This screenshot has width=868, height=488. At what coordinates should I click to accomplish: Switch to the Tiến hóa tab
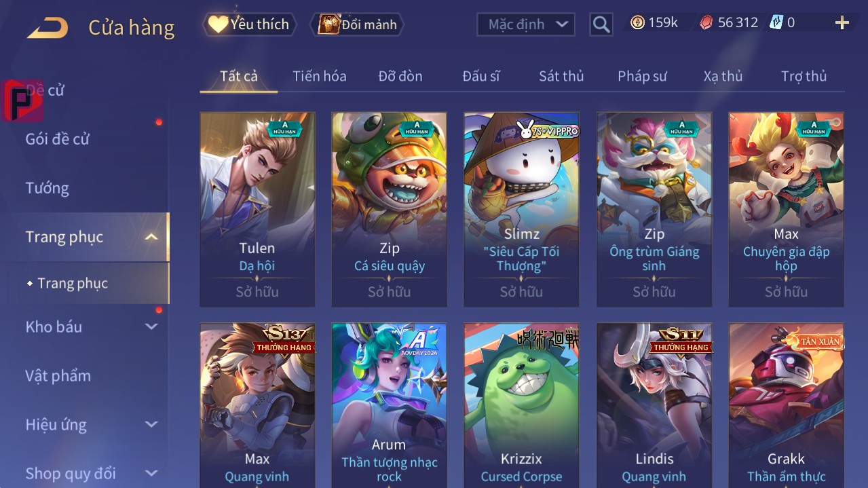(x=320, y=76)
